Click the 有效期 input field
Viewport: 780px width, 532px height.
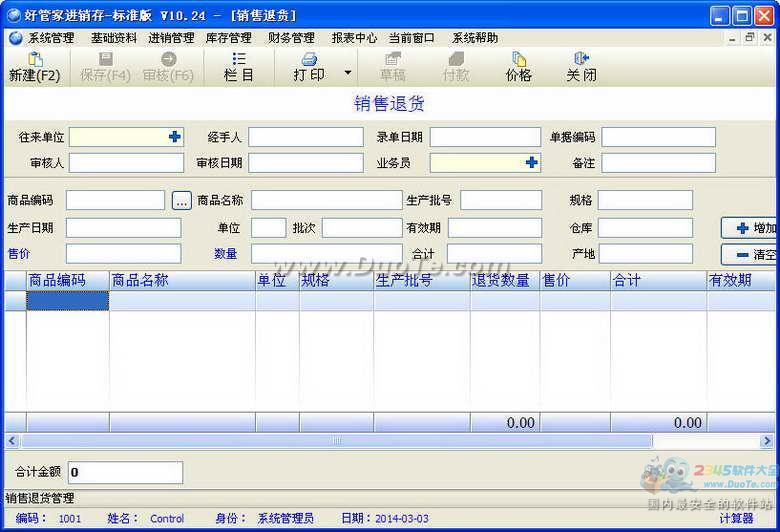pos(495,228)
